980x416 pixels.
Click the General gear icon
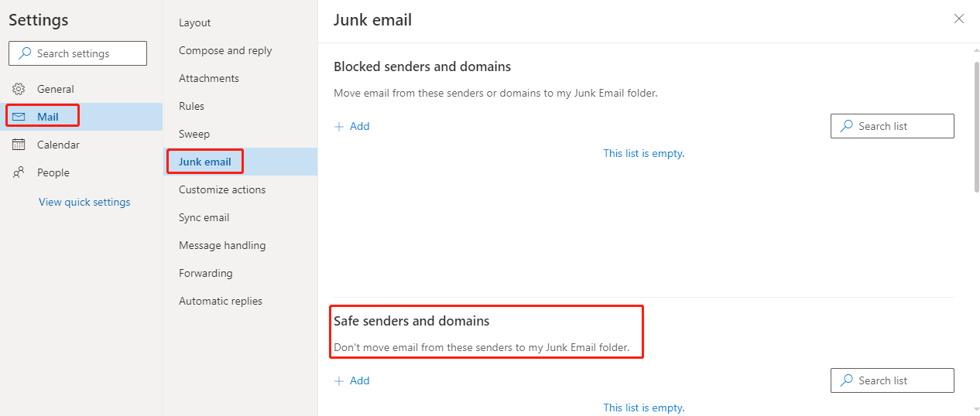[19, 89]
